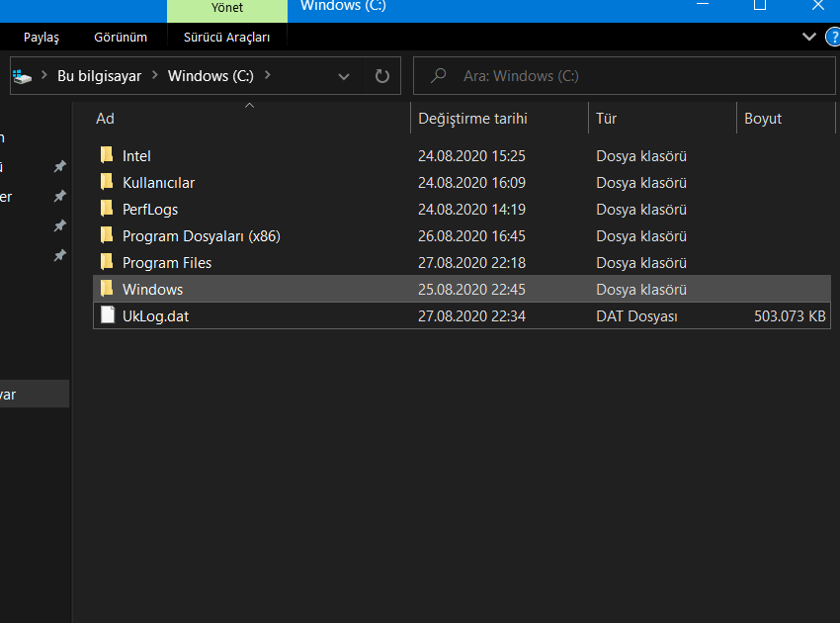The width and height of the screenshot is (840, 623).
Task: Expand chevron after Bu bilgisayar breadcrumb
Action: (155, 75)
